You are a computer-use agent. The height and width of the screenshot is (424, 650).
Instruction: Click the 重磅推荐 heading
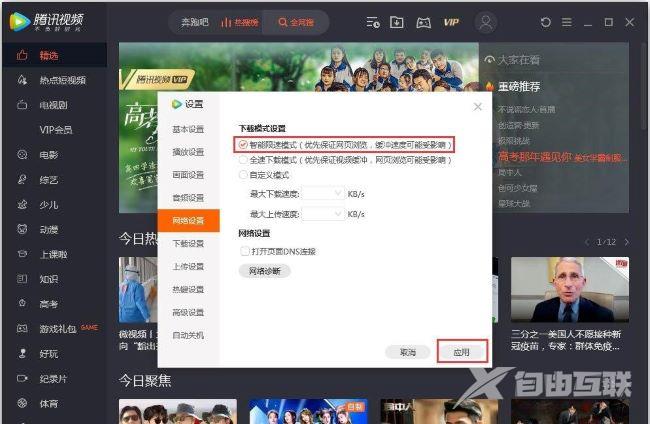(519, 87)
